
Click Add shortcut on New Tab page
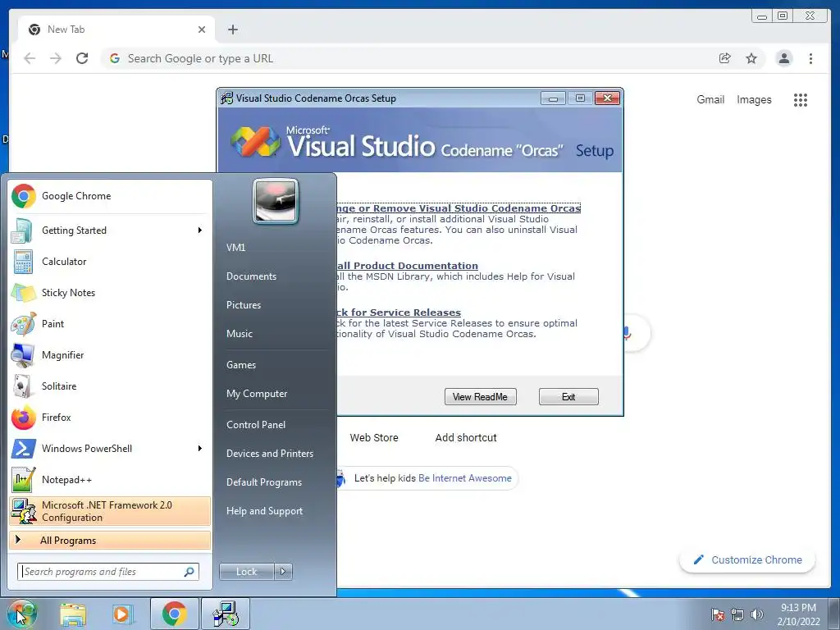(466, 438)
